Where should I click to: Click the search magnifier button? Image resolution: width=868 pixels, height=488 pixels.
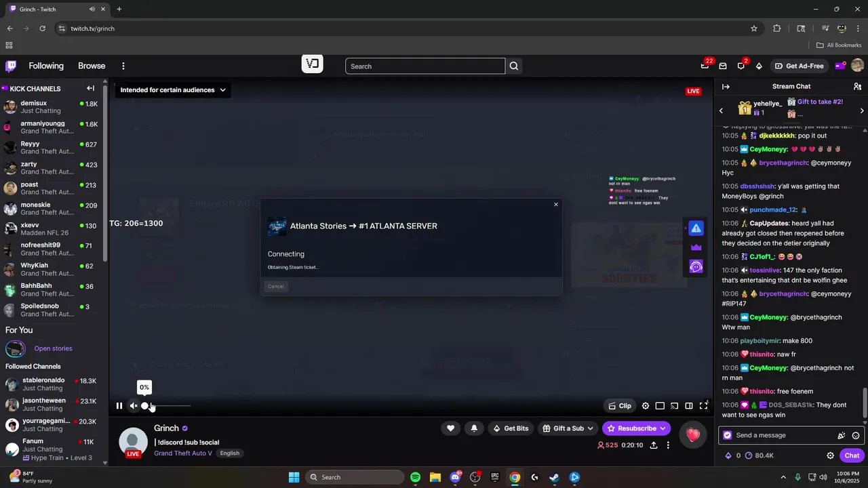[x=514, y=66]
